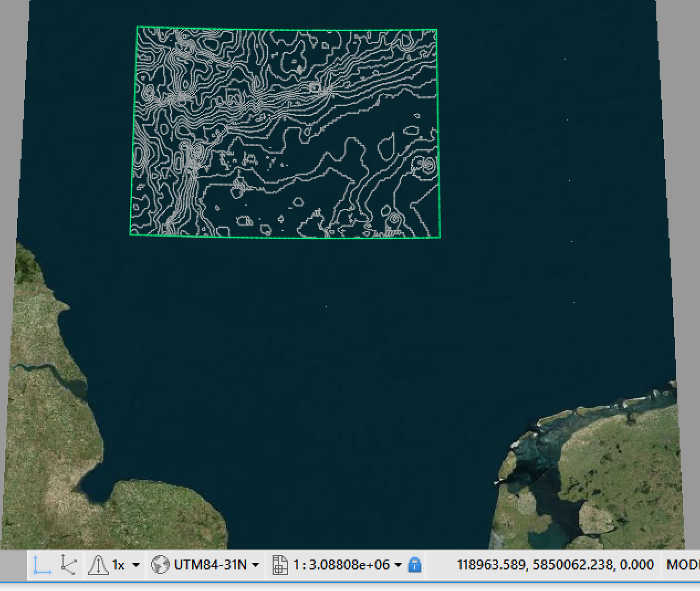700x591 pixels.
Task: Open the UTM84-31N coordinate system dropdown
Action: (255, 565)
